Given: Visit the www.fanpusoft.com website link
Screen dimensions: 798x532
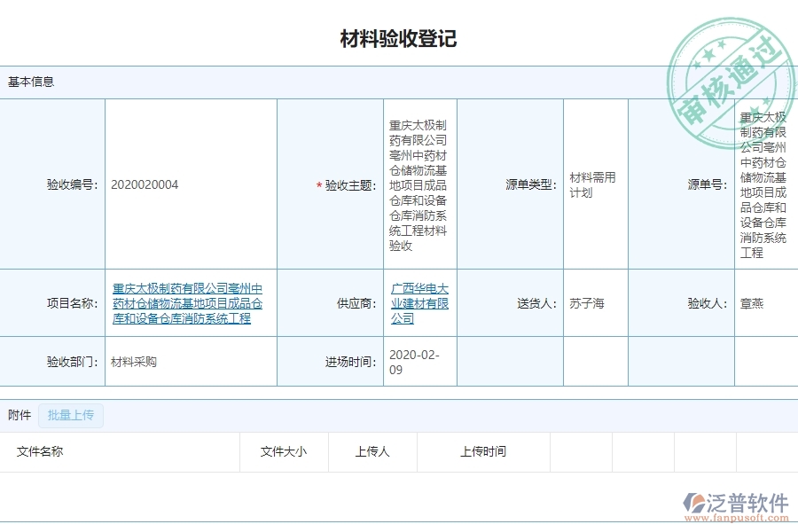Looking at the screenshot, I should click(x=737, y=515).
